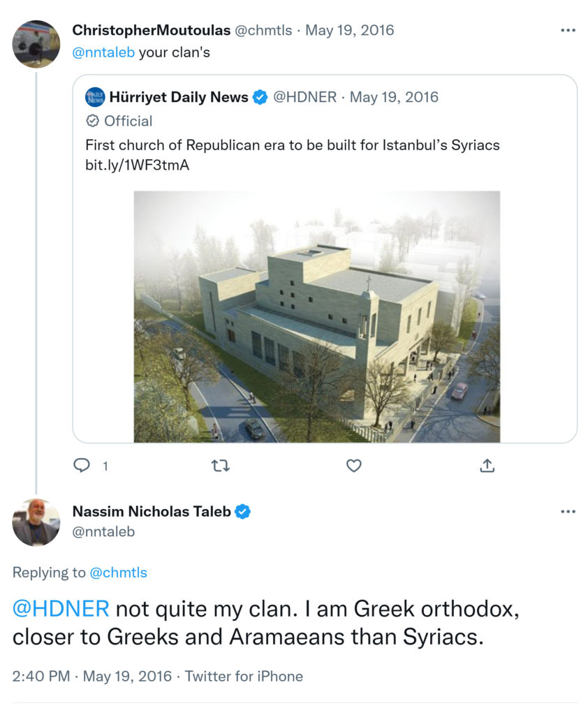Viewport: 588px width, 715px height.
Task: Click Nassim Nicholas Taleb's verified badge
Action: click(x=242, y=512)
